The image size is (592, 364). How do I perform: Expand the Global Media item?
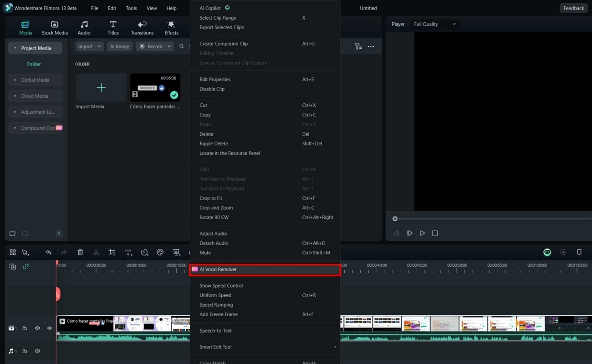click(x=35, y=80)
